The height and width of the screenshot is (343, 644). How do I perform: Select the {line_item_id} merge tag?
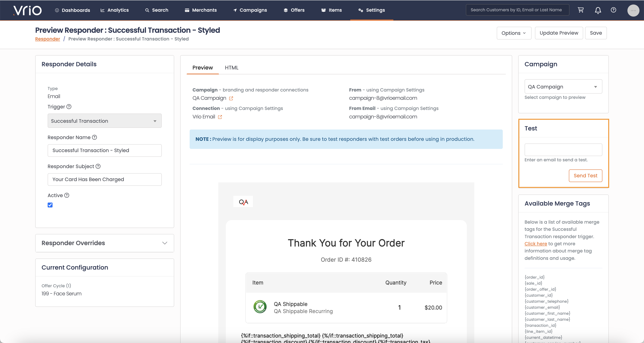[539, 331]
